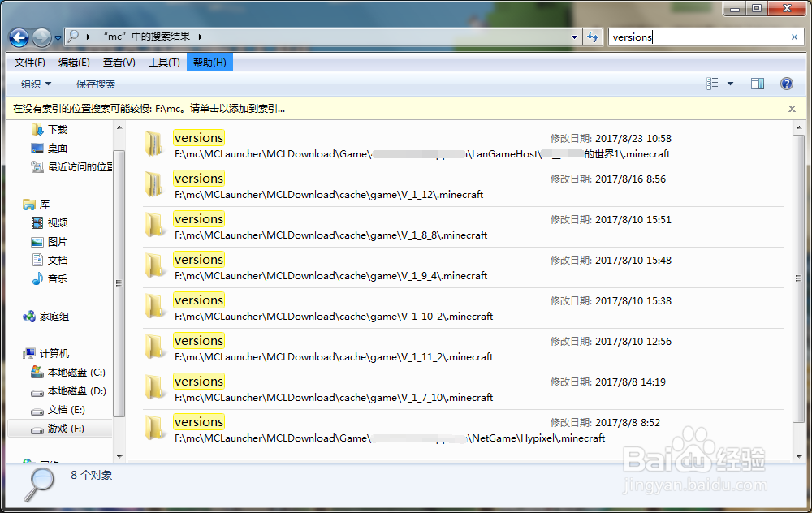Image resolution: width=812 pixels, height=513 pixels.
Task: Open 文档 (E:) drive
Action: (58, 409)
